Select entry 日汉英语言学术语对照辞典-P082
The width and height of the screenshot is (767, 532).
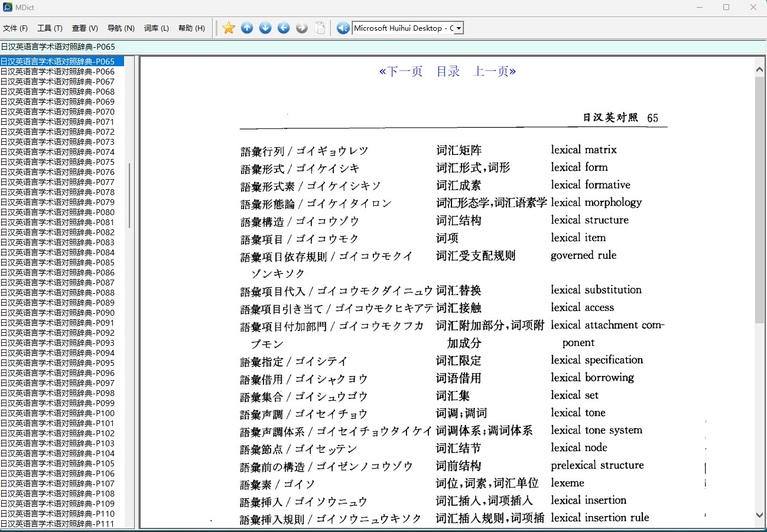(x=61, y=232)
